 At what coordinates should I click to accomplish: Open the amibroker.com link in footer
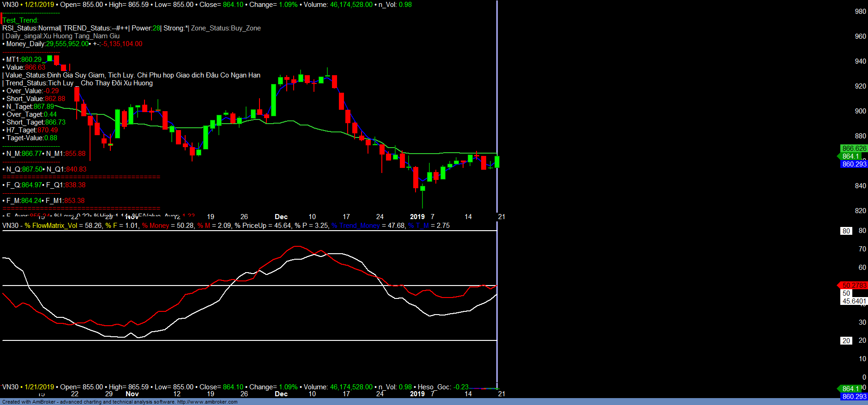tap(207, 402)
